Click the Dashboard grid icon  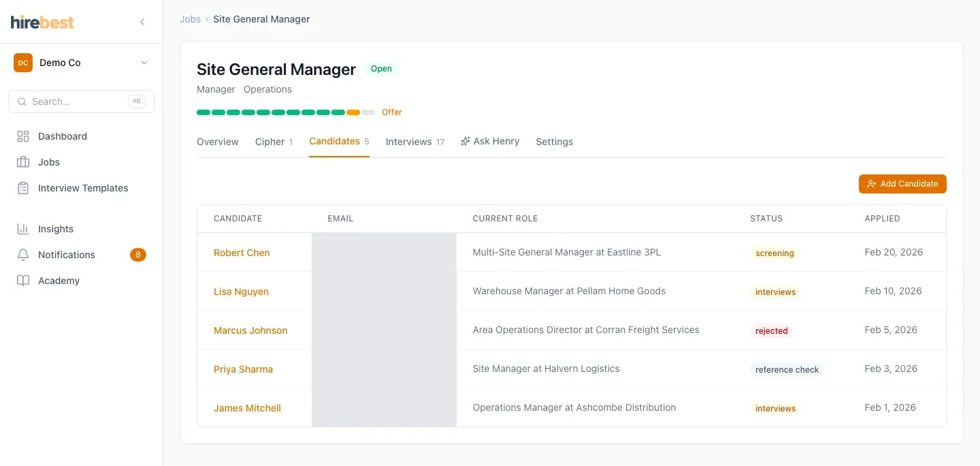[23, 136]
